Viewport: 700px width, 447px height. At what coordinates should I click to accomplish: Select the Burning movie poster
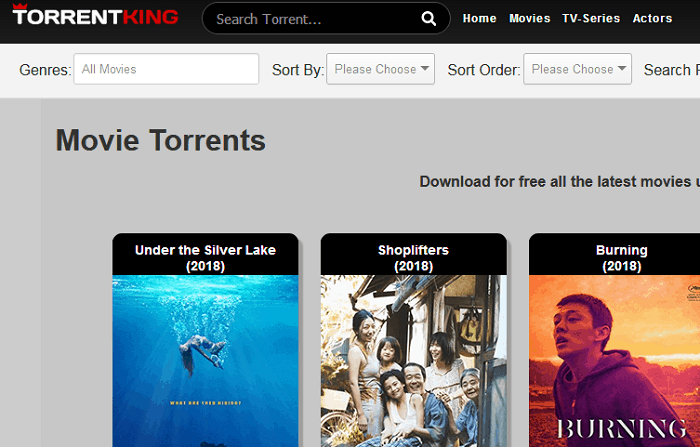[614, 361]
